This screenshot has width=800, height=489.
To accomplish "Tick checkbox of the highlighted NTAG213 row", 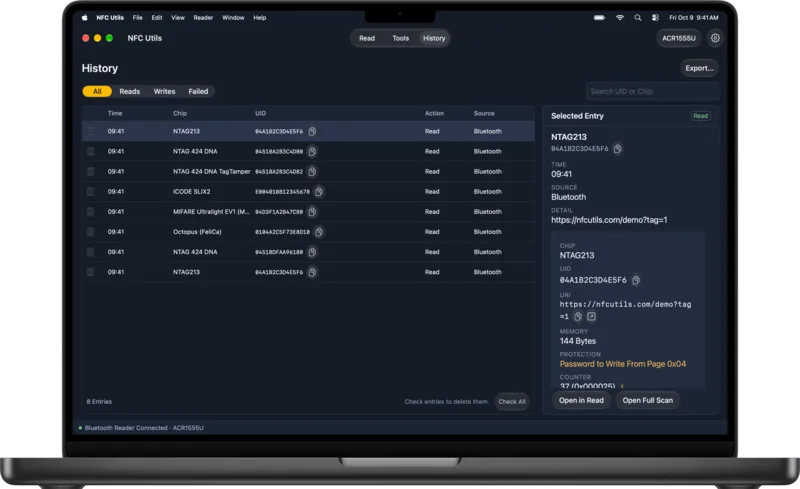I will (x=90, y=131).
